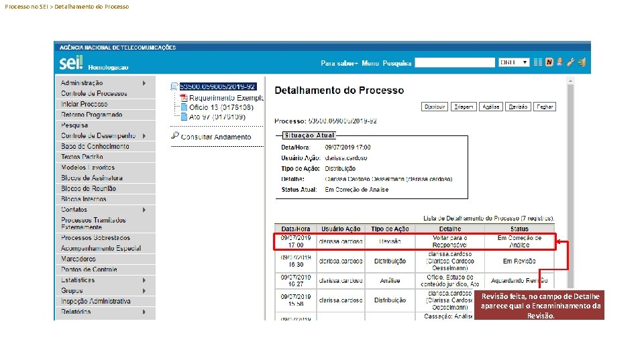The height and width of the screenshot is (362, 644).
Task: Open Ofício 13 (0176108) in tree
Action: (x=221, y=107)
